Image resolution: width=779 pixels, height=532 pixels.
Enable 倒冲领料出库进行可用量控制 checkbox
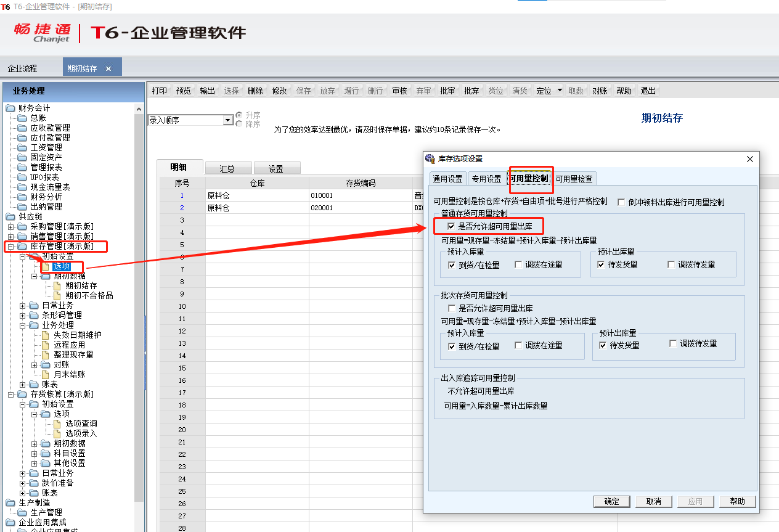(621, 202)
